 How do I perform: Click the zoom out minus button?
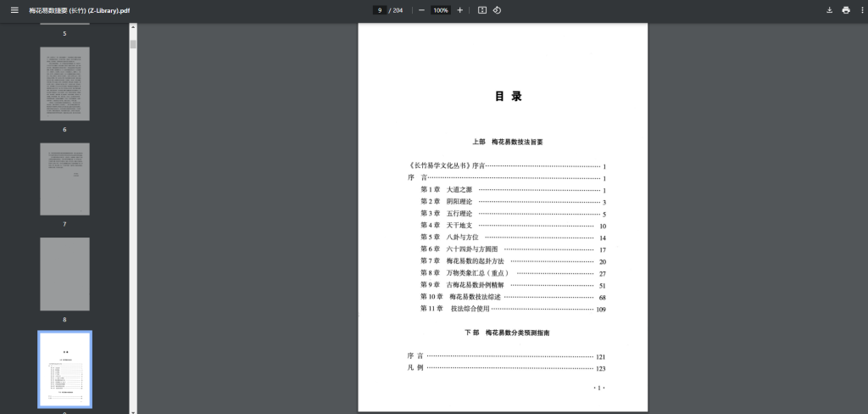[x=421, y=10]
